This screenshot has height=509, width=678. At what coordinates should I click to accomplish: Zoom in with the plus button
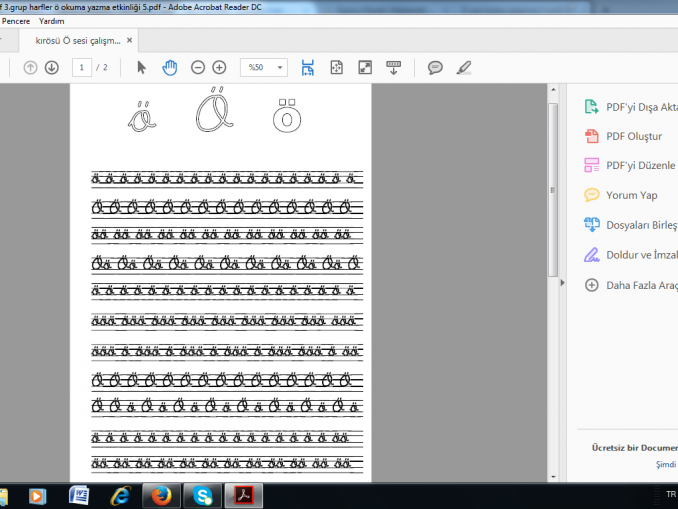point(219,67)
